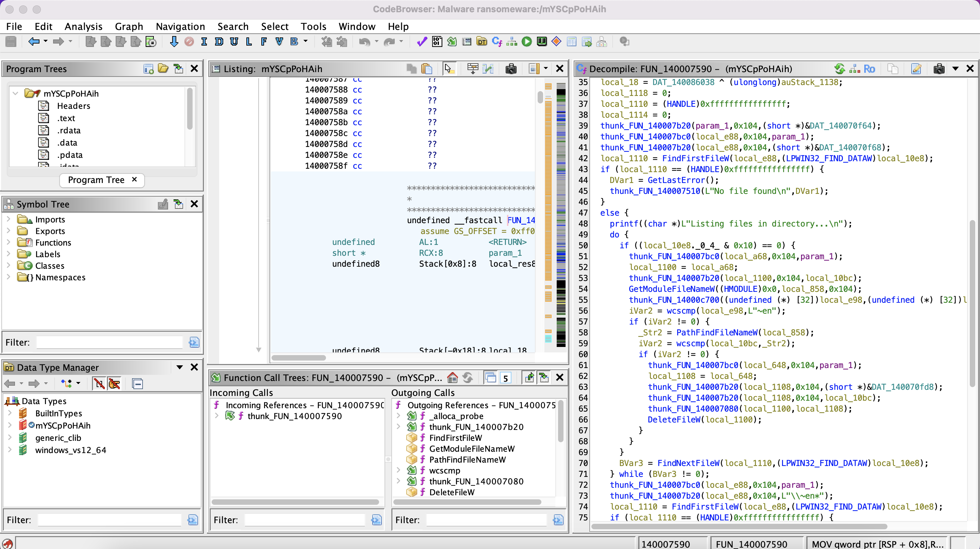
Task: Expand windows_vs12_64 data type archive
Action: [10, 450]
